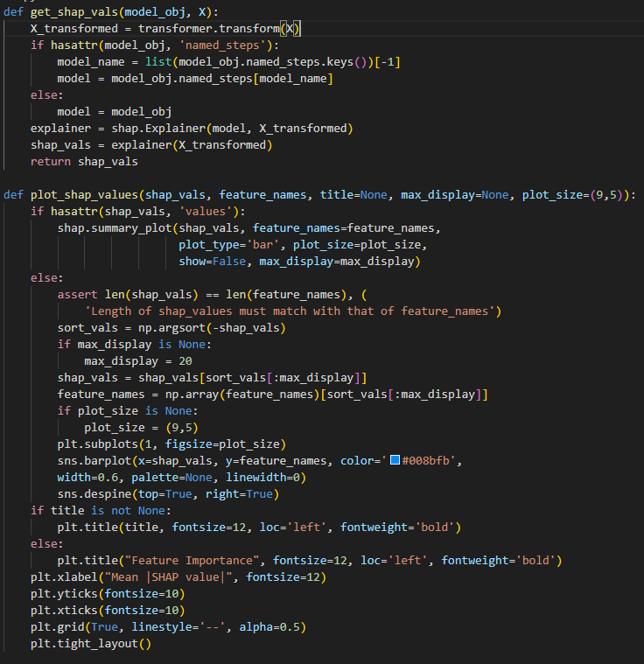The width and height of the screenshot is (644, 664).
Task: Click the get_shap_vals function name
Action: coord(73,11)
